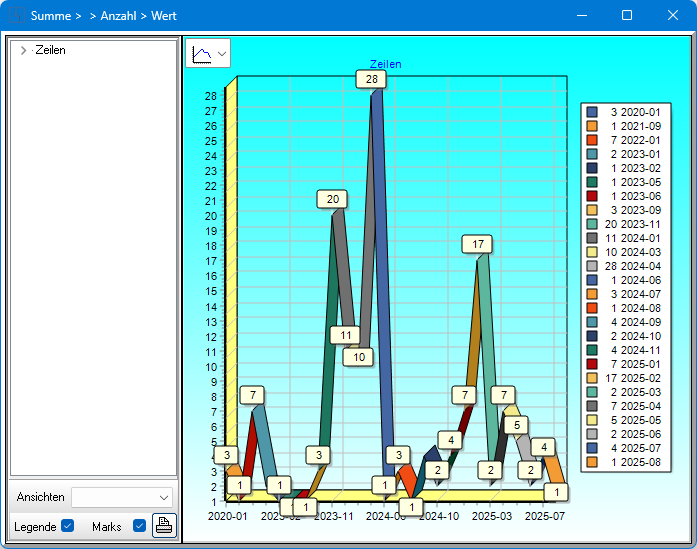This screenshot has height=549, width=697.
Task: Minimize the chart window
Action: click(x=581, y=16)
